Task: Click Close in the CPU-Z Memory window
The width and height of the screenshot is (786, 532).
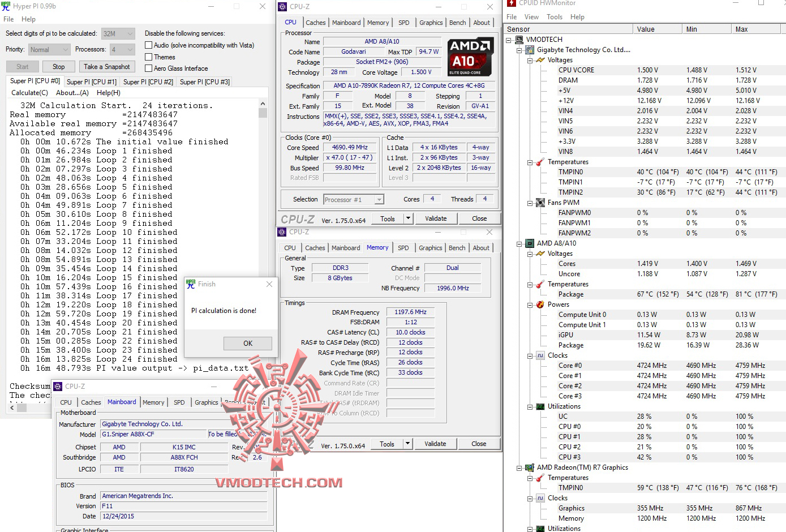Action: coord(479,444)
